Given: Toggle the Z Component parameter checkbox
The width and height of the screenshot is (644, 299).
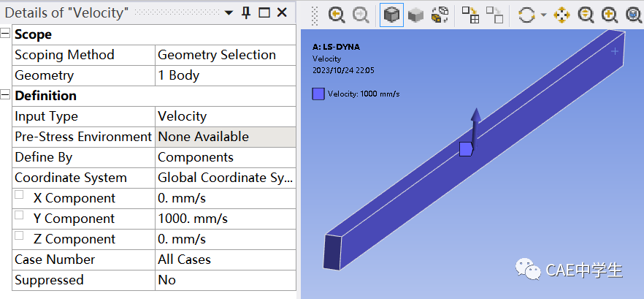Looking at the screenshot, I should [x=19, y=235].
